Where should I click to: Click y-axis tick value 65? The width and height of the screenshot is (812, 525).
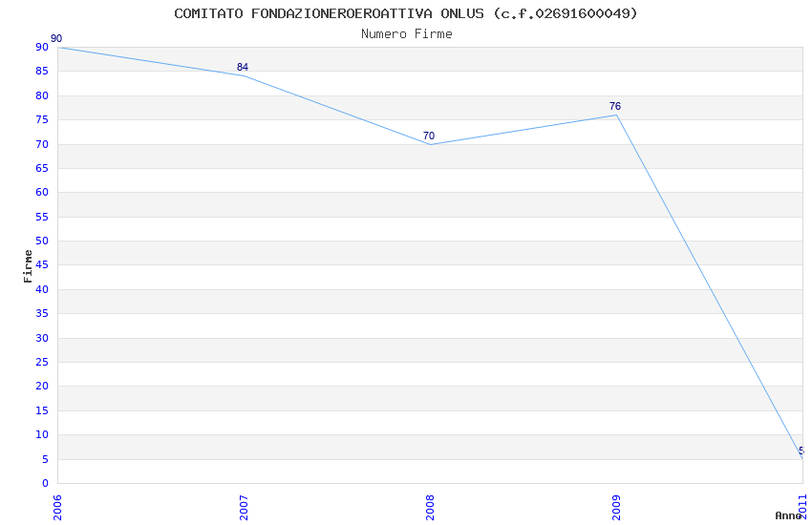pyautogui.click(x=42, y=168)
